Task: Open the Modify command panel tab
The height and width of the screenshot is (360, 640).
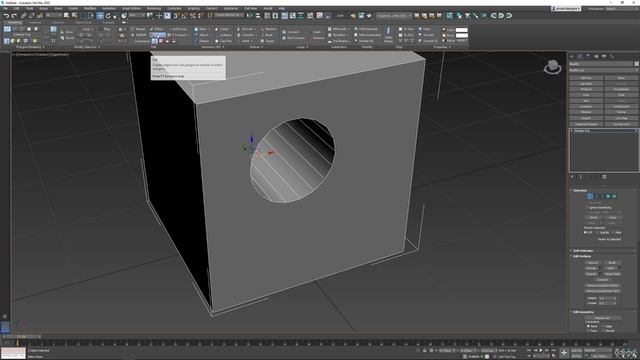Action: click(x=580, y=57)
